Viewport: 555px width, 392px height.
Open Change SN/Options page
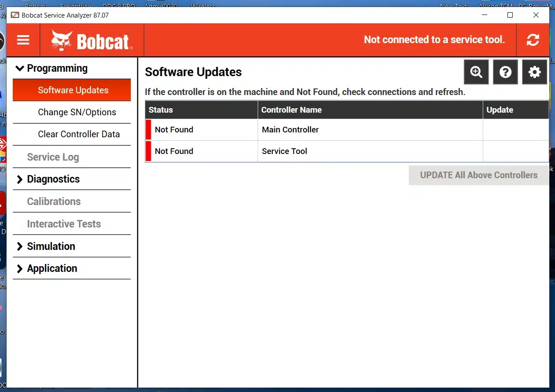(77, 112)
